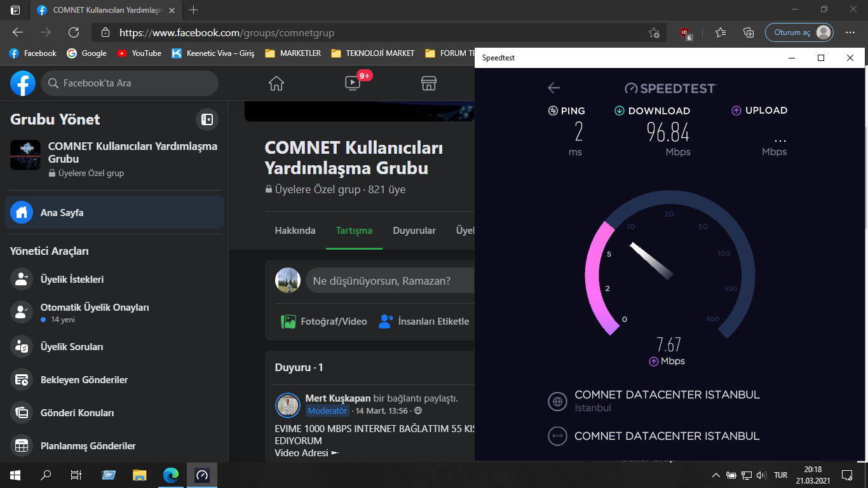
Task: Open Bekleyen Gönderiler
Action: pos(114,379)
